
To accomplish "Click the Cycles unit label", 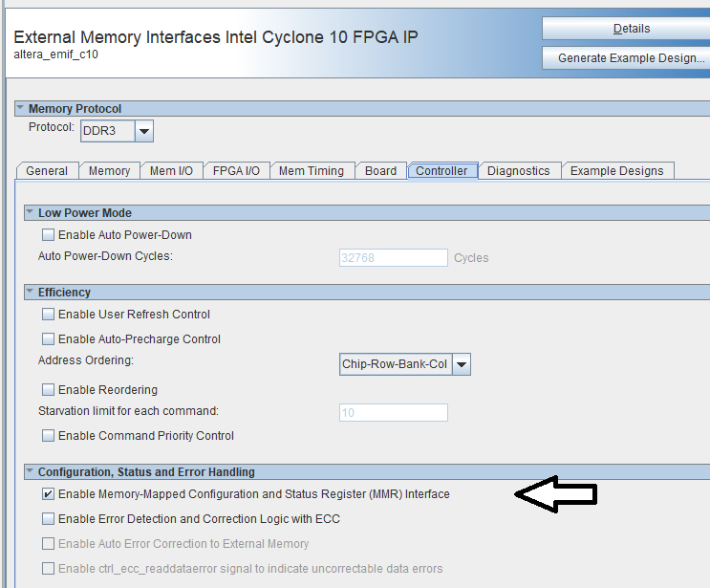I will pos(471,258).
